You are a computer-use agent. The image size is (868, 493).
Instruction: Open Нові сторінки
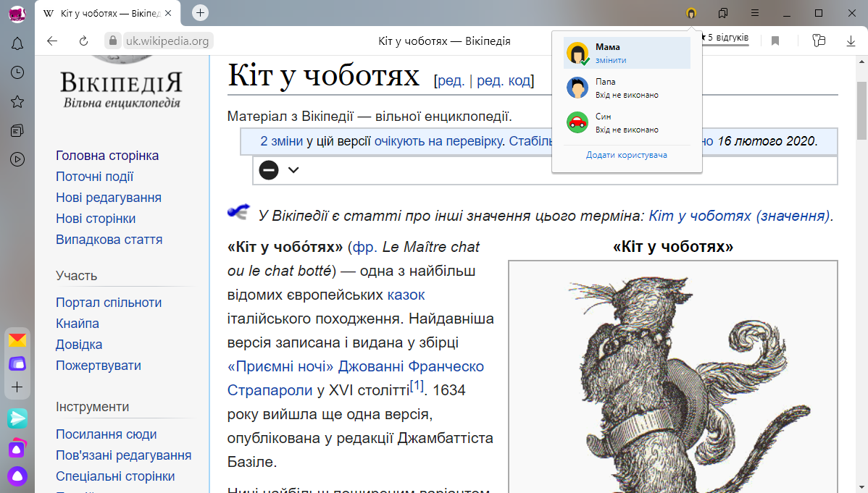click(x=96, y=219)
